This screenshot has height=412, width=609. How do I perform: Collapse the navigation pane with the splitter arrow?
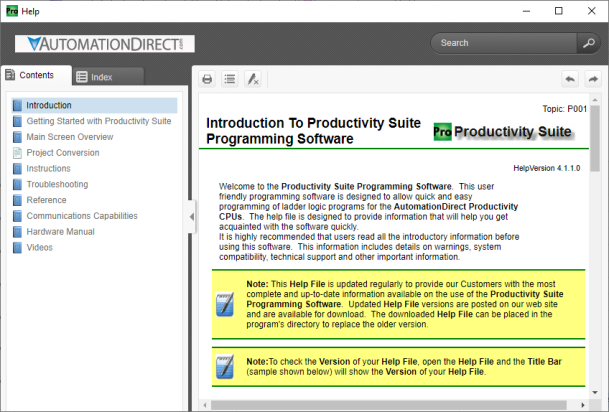pyautogui.click(x=190, y=214)
